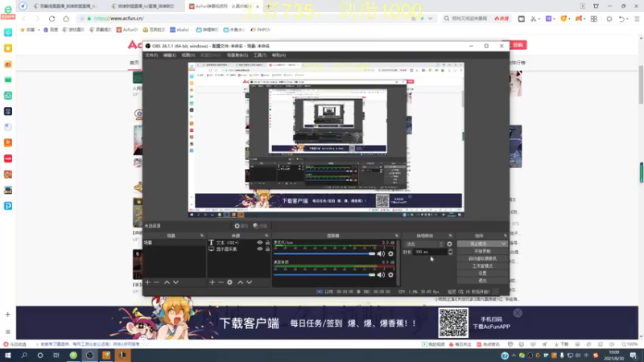
Task: Pop out the scenes dock via header icon
Action: 202,236
